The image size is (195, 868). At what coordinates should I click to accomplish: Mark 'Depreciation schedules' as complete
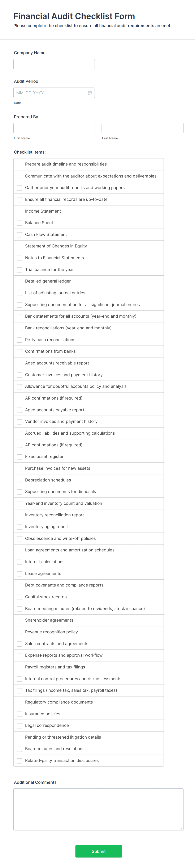[19, 480]
